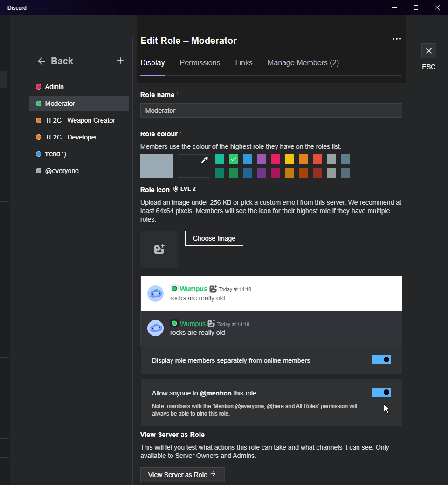This screenshot has height=485, width=448.
Task: Open the Permissions tab
Action: [200, 63]
